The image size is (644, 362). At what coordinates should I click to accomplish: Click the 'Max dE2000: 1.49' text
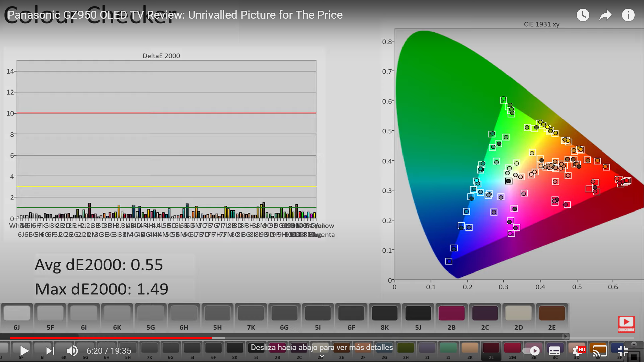click(101, 289)
